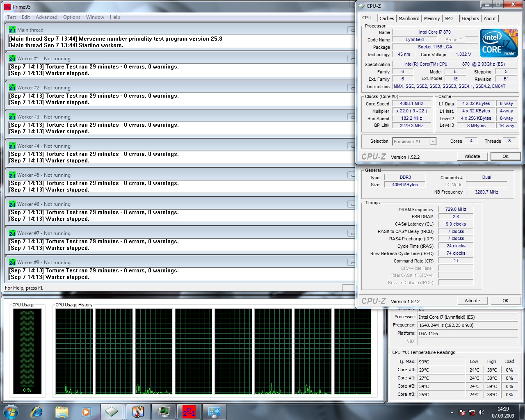
Task: Open the Windows Start menu
Action: coord(11,411)
